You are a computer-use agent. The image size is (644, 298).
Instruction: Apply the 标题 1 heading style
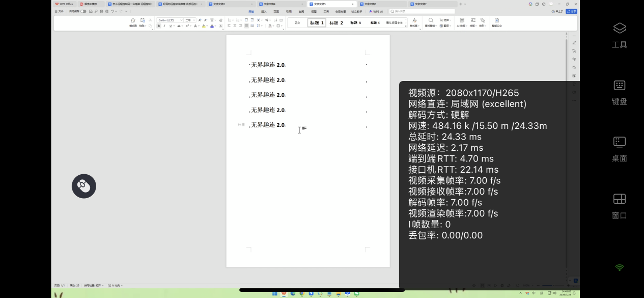317,23
